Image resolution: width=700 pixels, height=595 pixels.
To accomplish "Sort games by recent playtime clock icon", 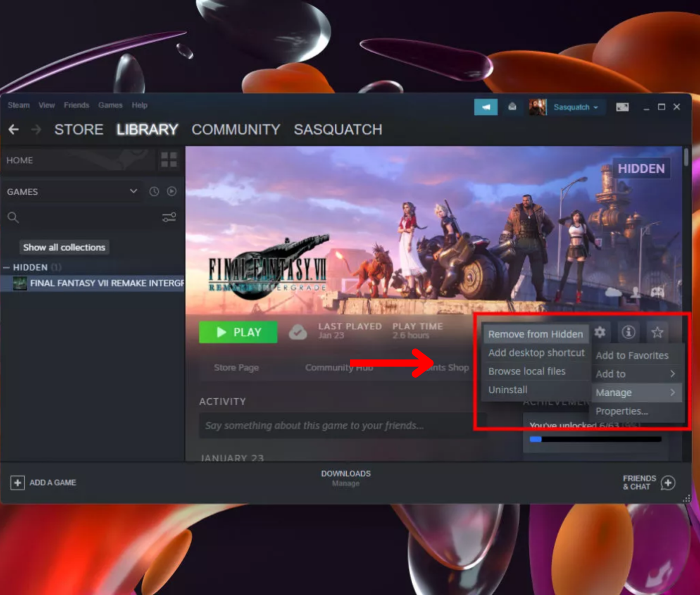I will [153, 191].
